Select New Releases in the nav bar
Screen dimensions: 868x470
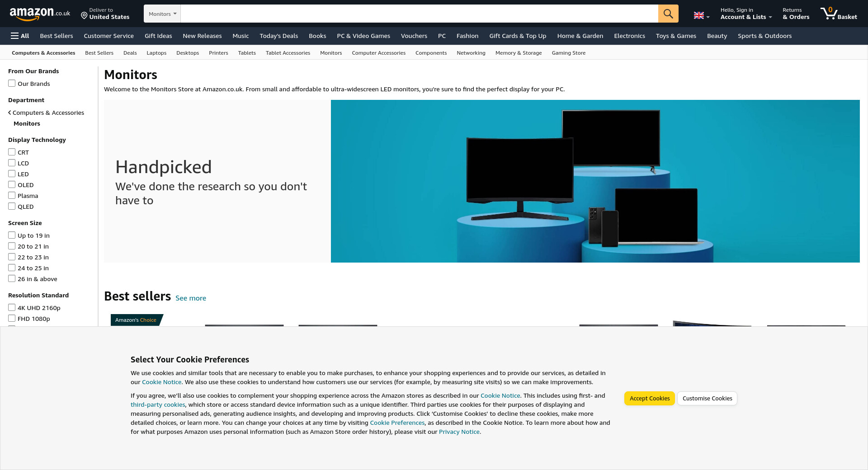(x=202, y=36)
